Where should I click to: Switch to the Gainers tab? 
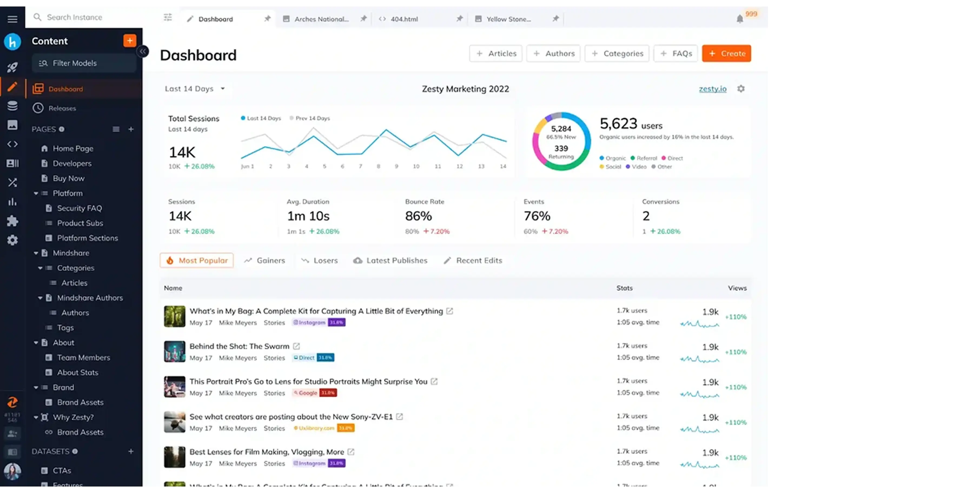tap(265, 260)
